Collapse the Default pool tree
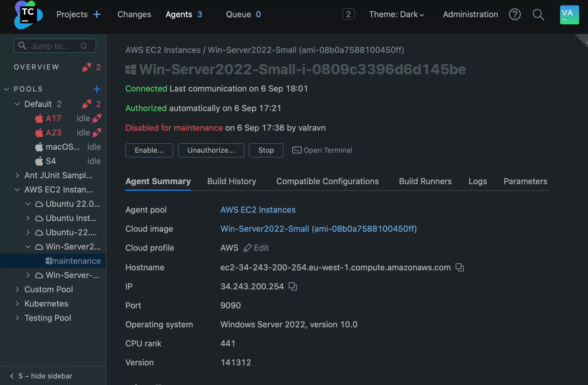Image resolution: width=588 pixels, height=385 pixels. click(17, 104)
